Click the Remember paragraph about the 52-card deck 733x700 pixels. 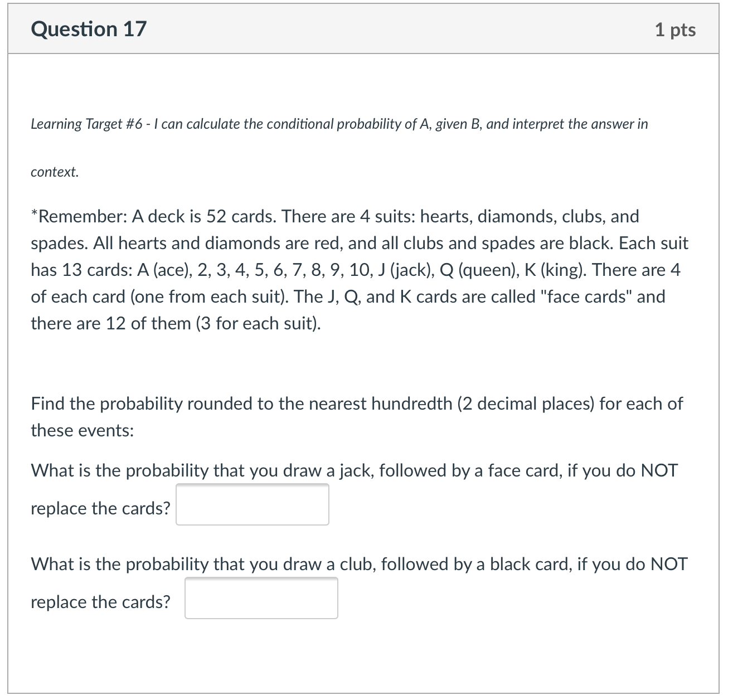click(x=357, y=269)
